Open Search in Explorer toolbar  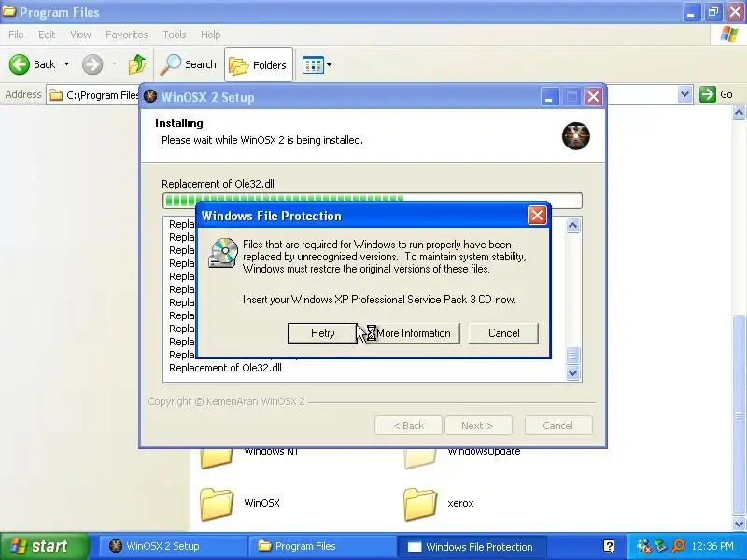coord(189,64)
